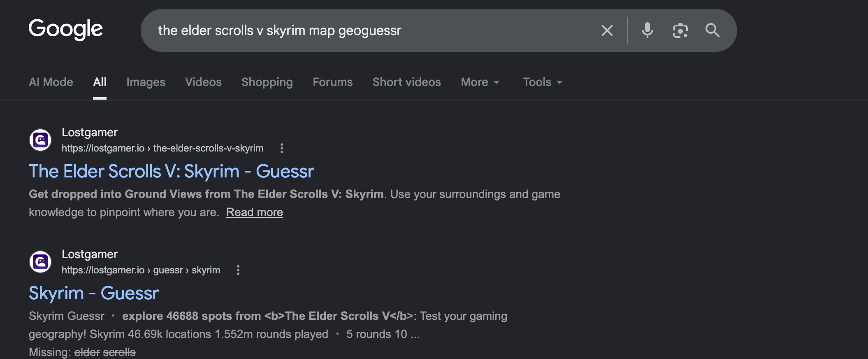The height and width of the screenshot is (359, 868).
Task: Open the Skyrim - Guessr result link
Action: pos(93,293)
